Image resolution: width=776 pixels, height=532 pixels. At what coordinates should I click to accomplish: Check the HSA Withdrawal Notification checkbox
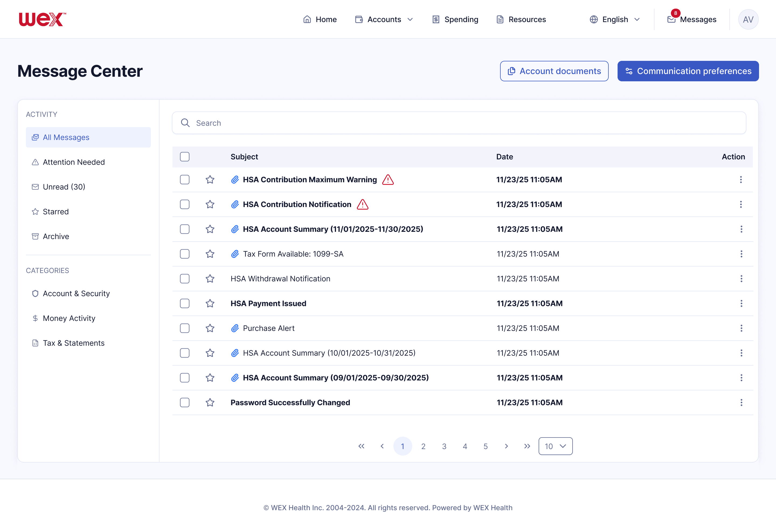pos(185,279)
